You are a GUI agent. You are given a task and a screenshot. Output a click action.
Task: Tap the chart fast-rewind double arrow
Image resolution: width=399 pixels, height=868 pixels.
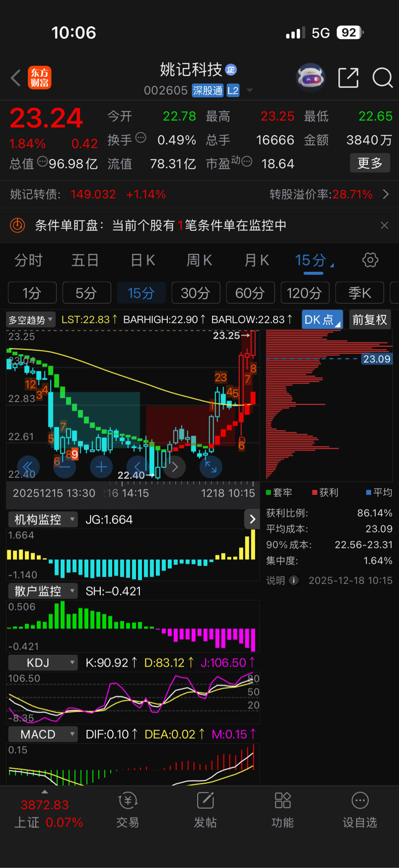coord(28,467)
